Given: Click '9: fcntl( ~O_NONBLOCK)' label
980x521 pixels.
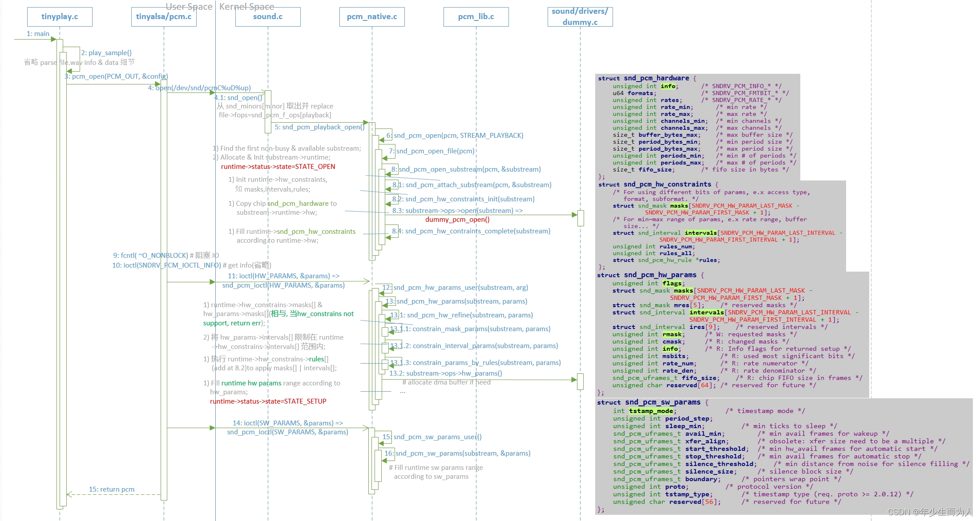Looking at the screenshot, I should [151, 256].
